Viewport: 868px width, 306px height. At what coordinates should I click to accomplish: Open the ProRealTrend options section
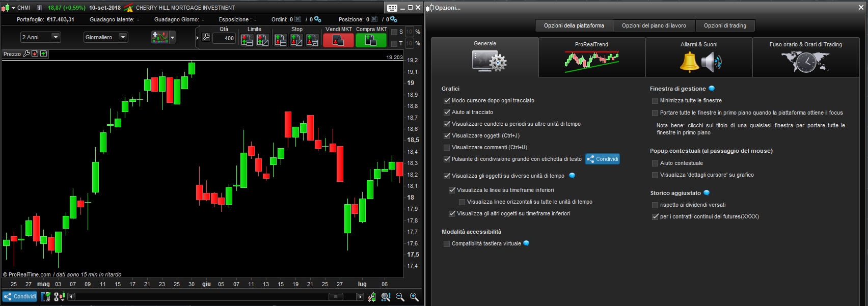pos(592,57)
